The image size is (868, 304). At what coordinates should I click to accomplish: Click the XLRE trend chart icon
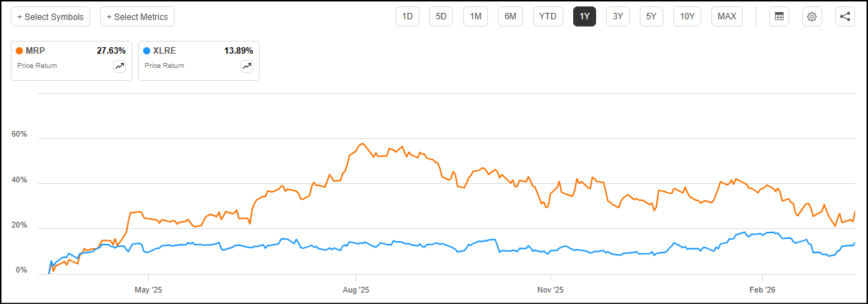click(246, 66)
